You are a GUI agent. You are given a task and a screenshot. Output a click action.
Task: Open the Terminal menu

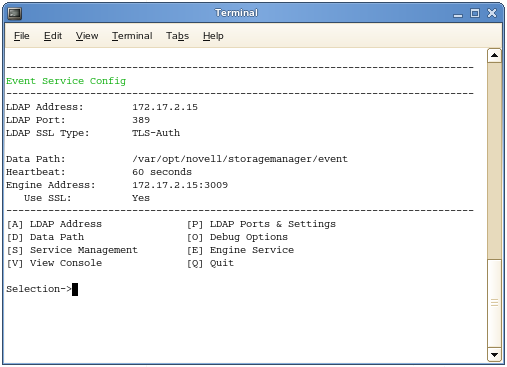pos(132,36)
